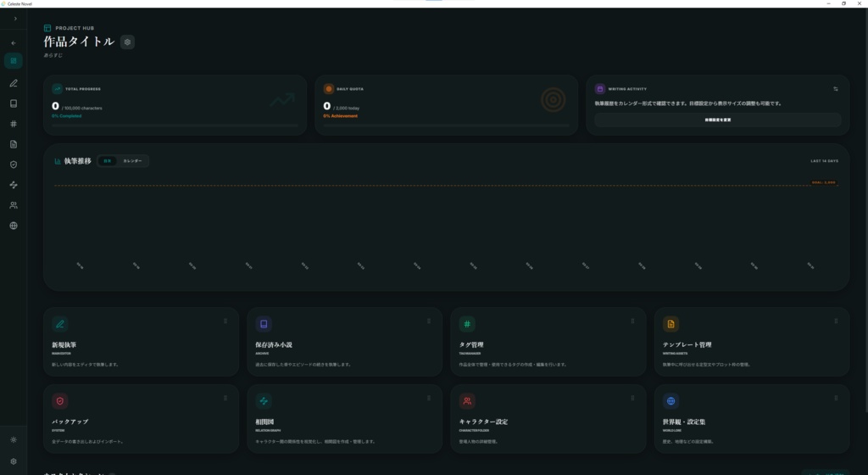Open project settings gear beside 作品タイトル
This screenshot has width=868, height=475.
pyautogui.click(x=127, y=42)
